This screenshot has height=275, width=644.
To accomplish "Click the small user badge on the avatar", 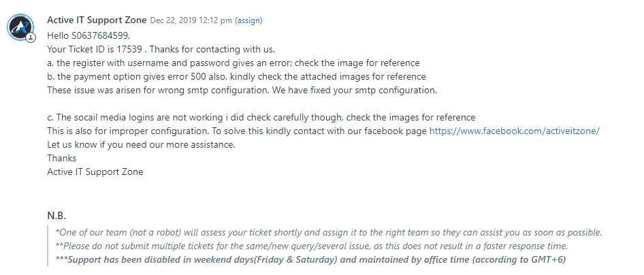I will pos(31,38).
